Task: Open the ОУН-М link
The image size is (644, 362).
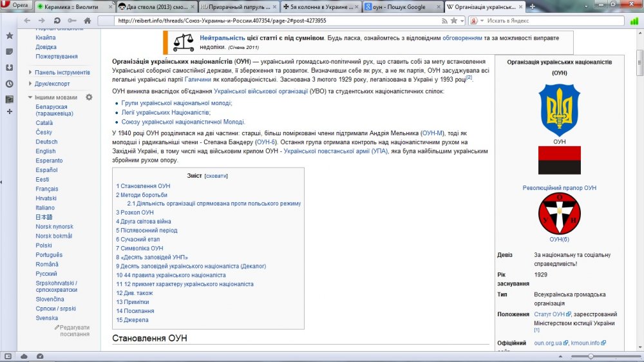Action: point(432,133)
